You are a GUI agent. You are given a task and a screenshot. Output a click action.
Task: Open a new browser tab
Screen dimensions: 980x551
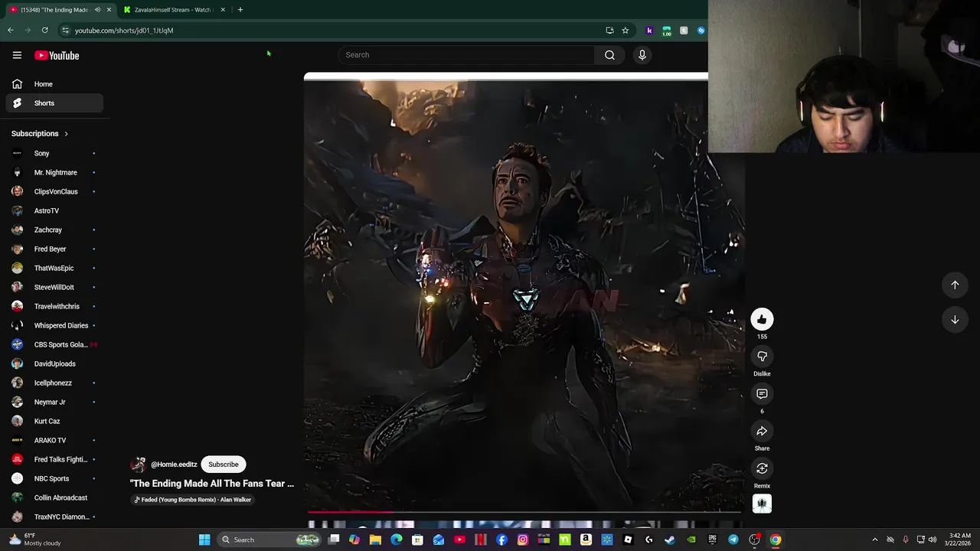coord(240,10)
